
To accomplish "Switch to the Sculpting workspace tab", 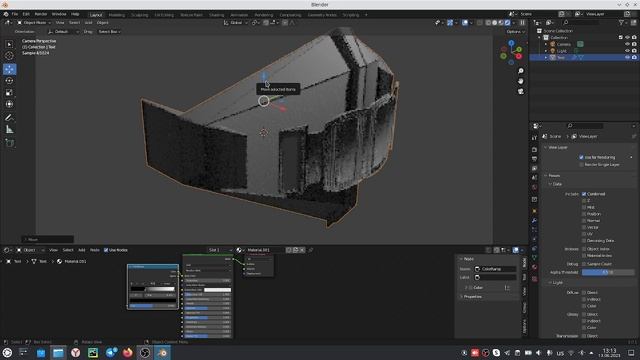I will click(140, 15).
